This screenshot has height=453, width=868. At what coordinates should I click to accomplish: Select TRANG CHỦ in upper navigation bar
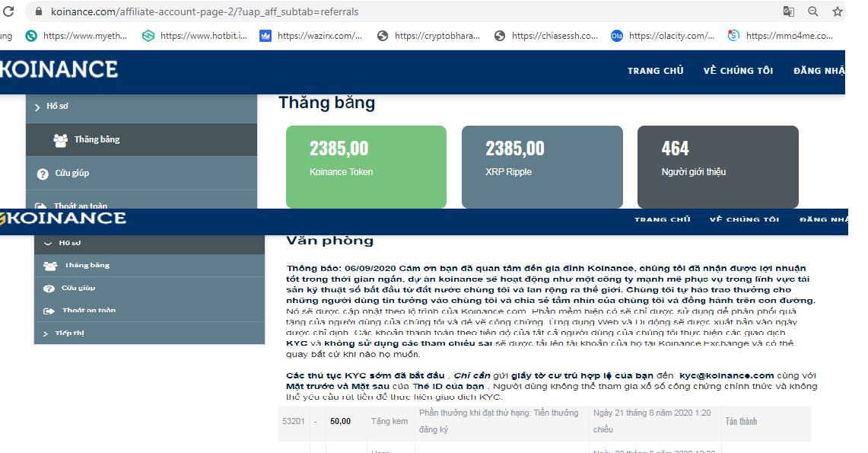click(x=656, y=71)
